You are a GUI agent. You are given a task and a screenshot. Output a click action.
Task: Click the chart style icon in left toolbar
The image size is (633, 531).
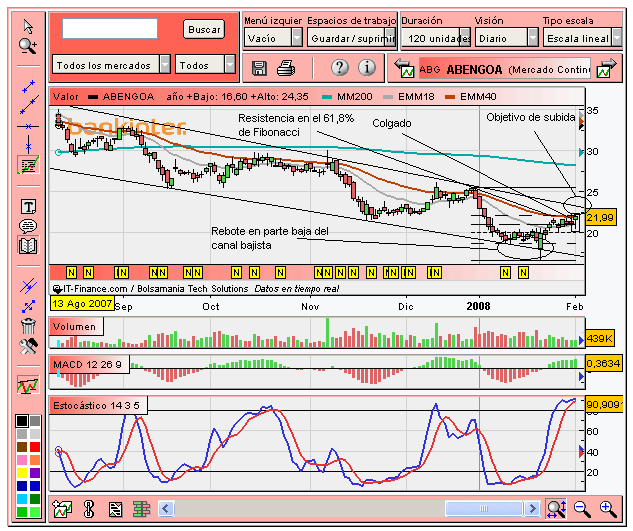28,384
